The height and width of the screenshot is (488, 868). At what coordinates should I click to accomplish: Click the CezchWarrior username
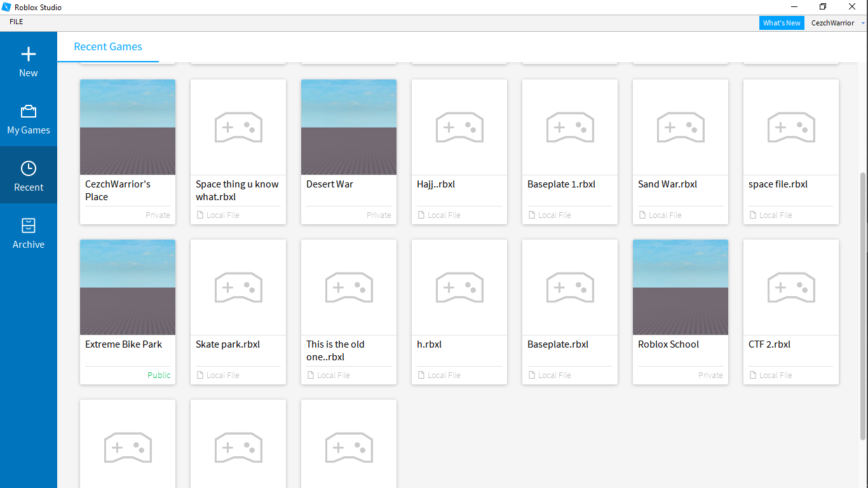832,23
